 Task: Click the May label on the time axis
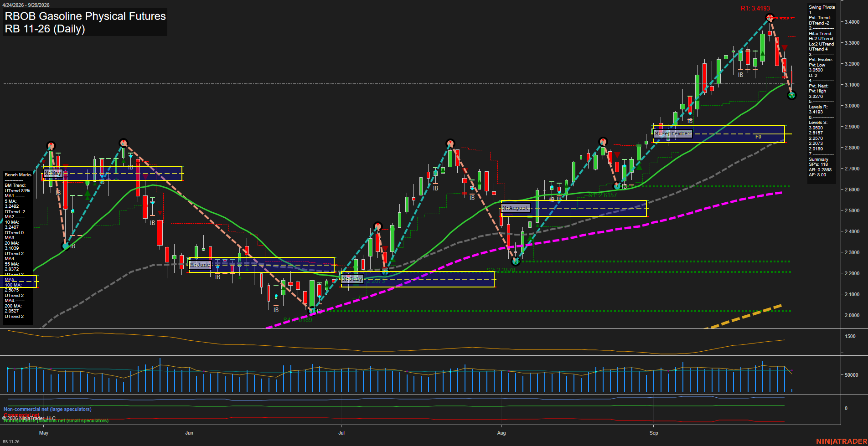[x=44, y=433]
